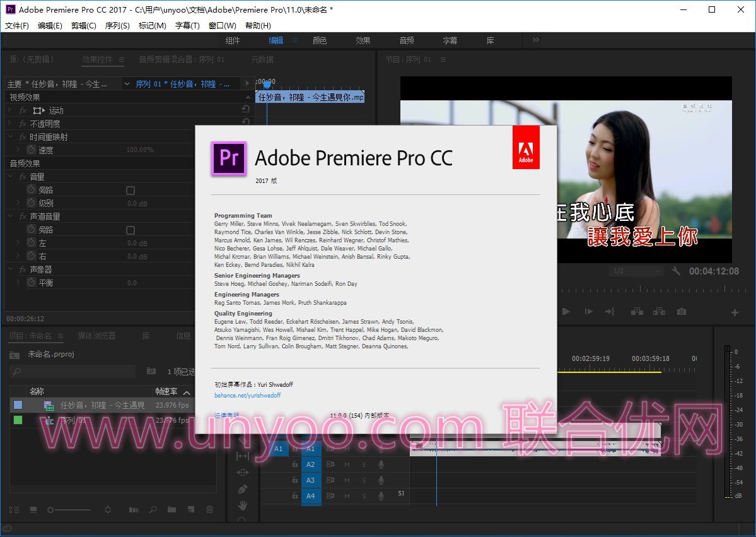
Task: Toggle the 级别 stopwatch animation
Action: pos(32,203)
